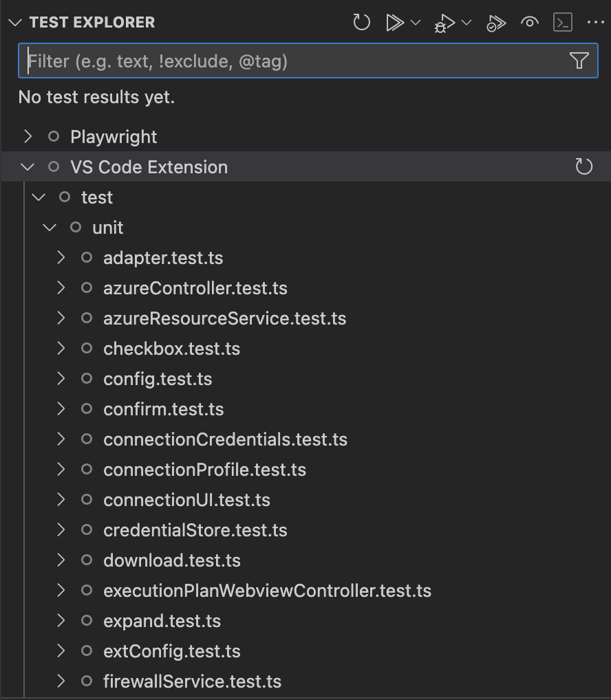Toggle the continuous run eye icon

pyautogui.click(x=529, y=23)
